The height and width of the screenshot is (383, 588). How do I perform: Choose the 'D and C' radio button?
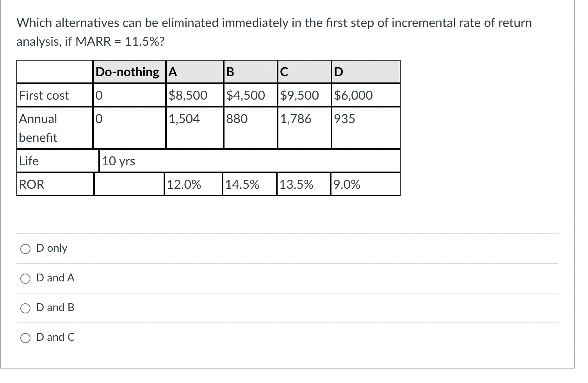[x=26, y=337]
